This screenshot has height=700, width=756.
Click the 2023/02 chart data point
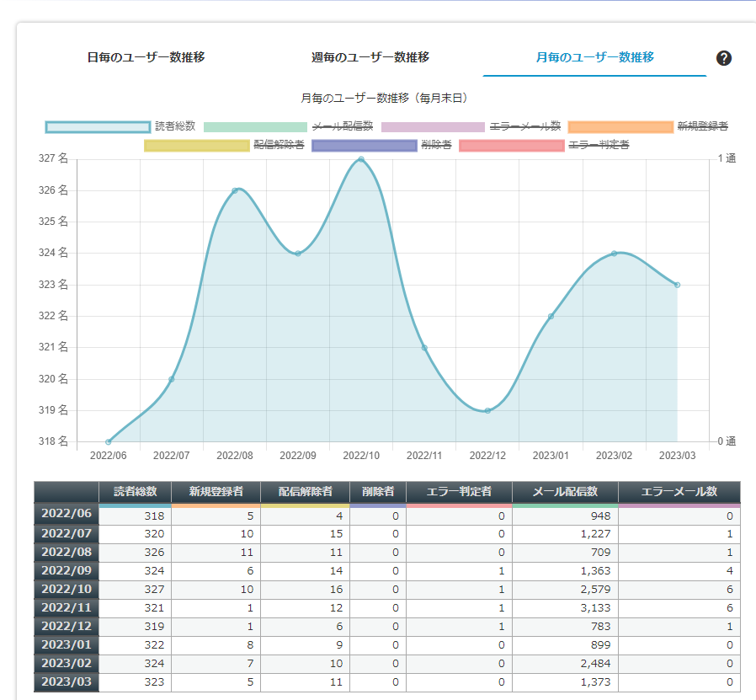[614, 254]
